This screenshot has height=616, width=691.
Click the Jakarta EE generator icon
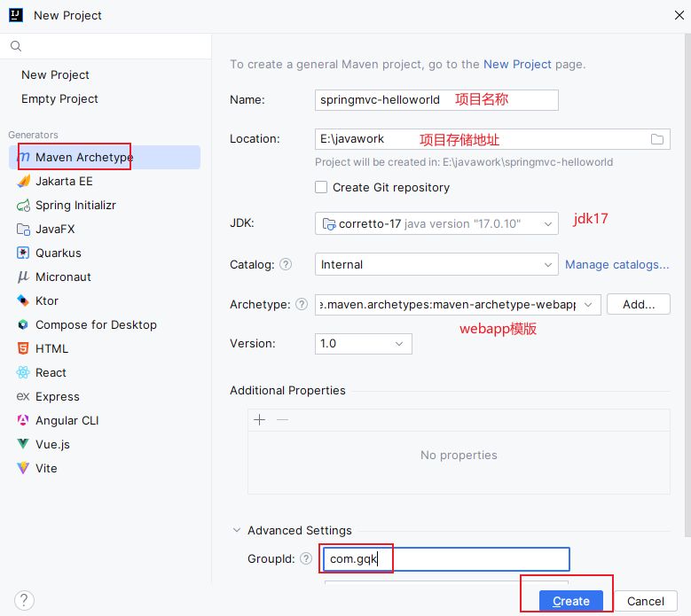pos(23,181)
